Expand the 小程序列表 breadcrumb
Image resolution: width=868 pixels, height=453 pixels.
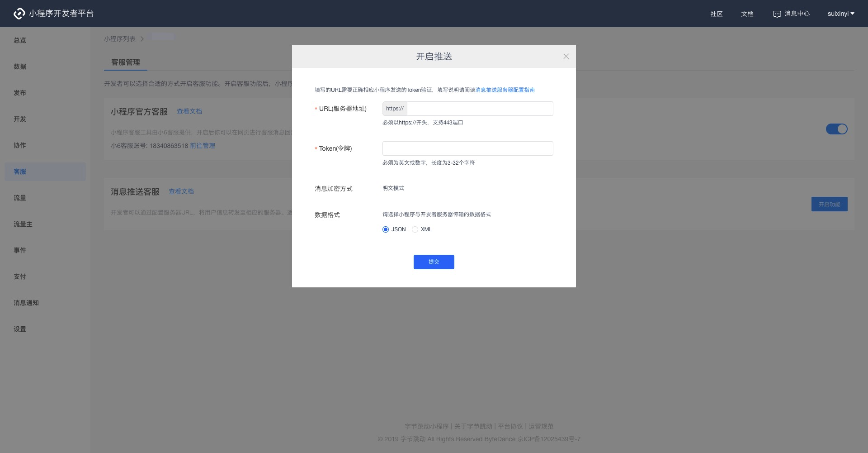click(x=120, y=38)
